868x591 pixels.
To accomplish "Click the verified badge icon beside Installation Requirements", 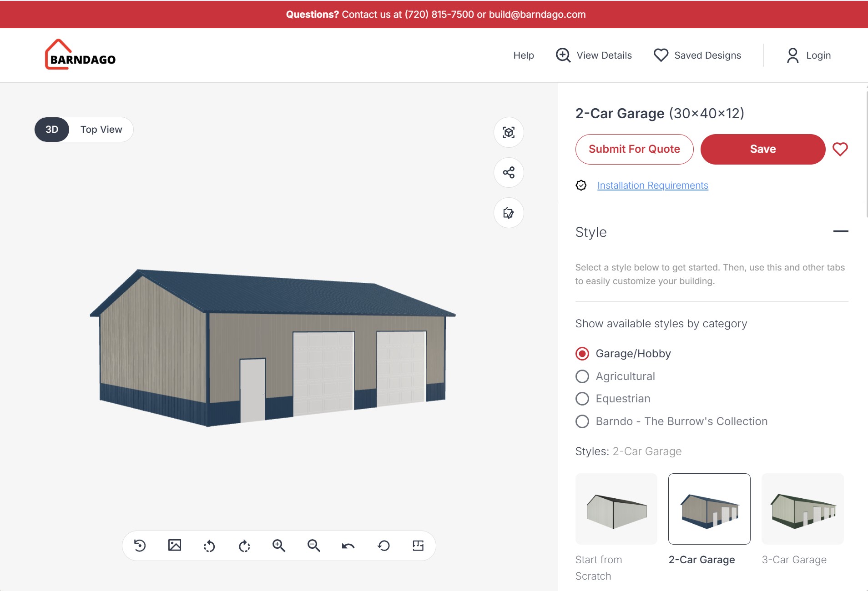I will tap(581, 185).
